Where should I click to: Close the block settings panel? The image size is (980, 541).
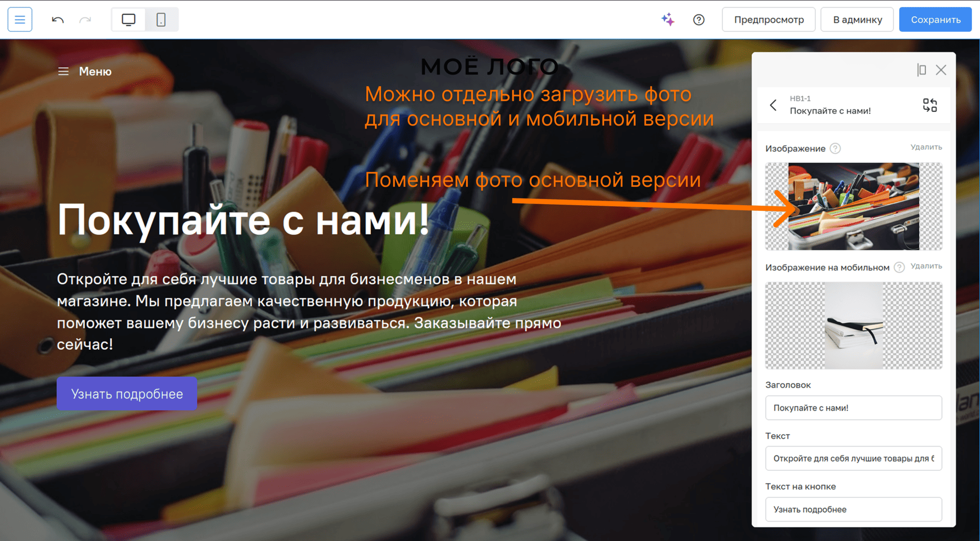pyautogui.click(x=941, y=70)
